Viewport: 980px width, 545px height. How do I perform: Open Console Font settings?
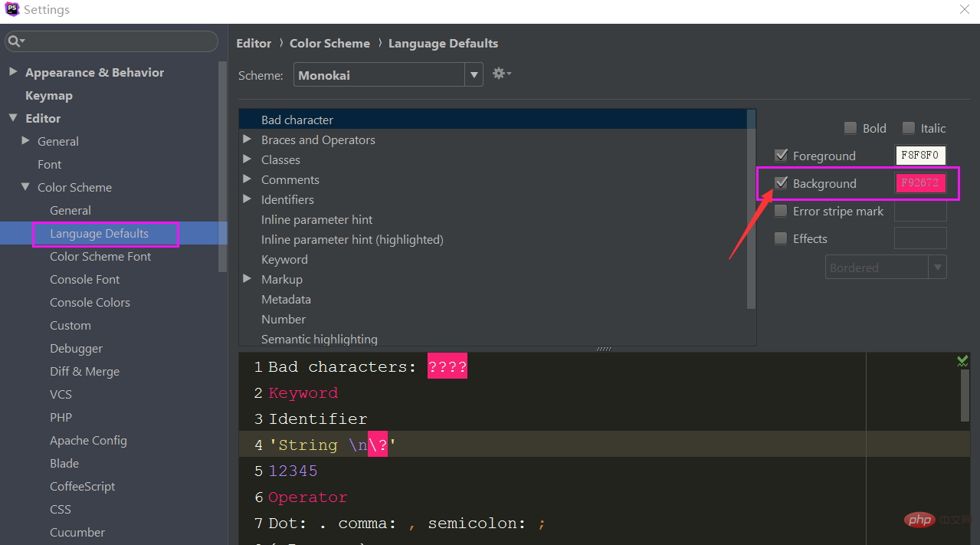(85, 279)
